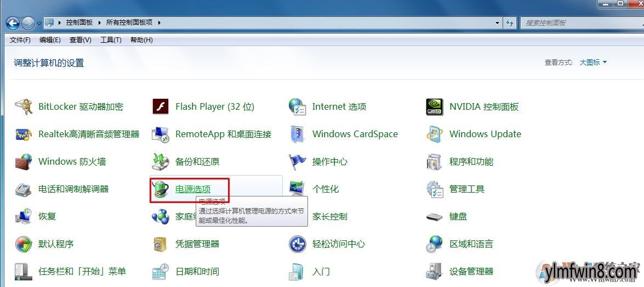Click the 程序和功能 text link
This screenshot has width=644, height=287.
[x=471, y=161]
